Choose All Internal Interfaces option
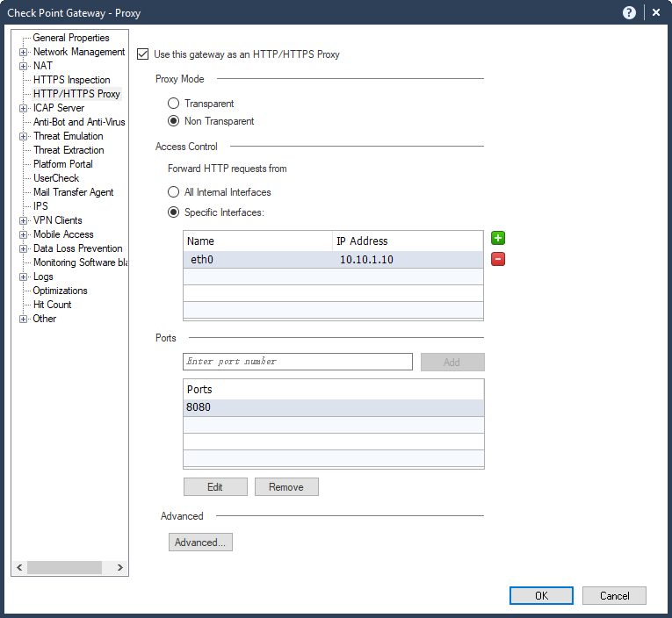The image size is (672, 618). coord(173,192)
